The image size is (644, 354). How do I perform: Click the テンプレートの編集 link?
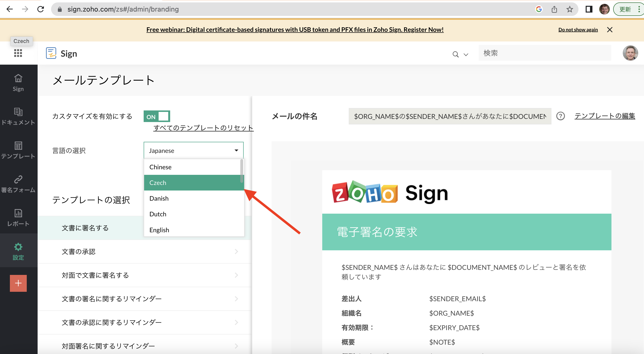pyautogui.click(x=604, y=116)
